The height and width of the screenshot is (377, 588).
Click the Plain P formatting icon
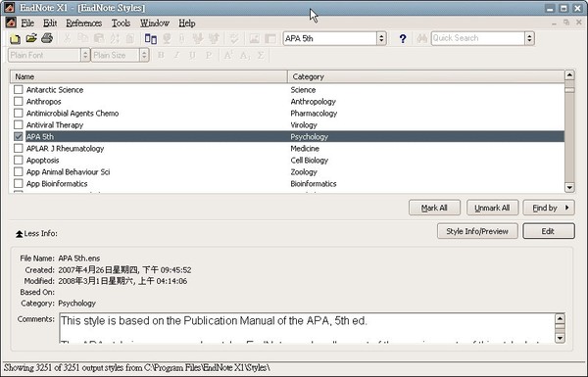(x=209, y=56)
